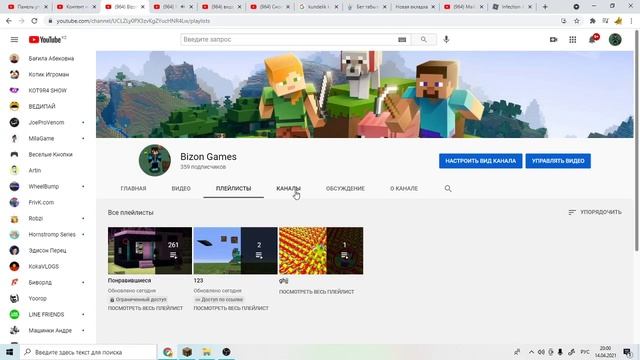Viewport: 640px width, 360px height.
Task: Open the 123 playlist thumbnail
Action: click(236, 251)
